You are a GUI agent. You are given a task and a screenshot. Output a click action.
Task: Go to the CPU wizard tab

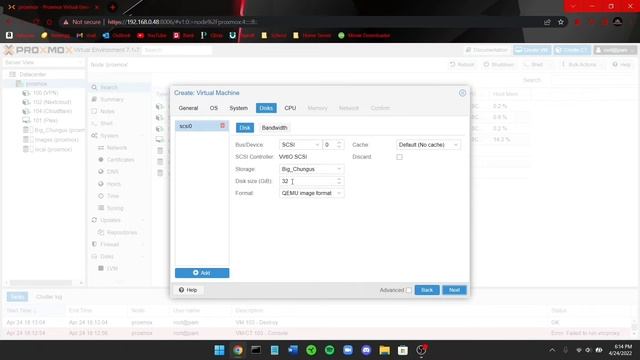pyautogui.click(x=290, y=108)
